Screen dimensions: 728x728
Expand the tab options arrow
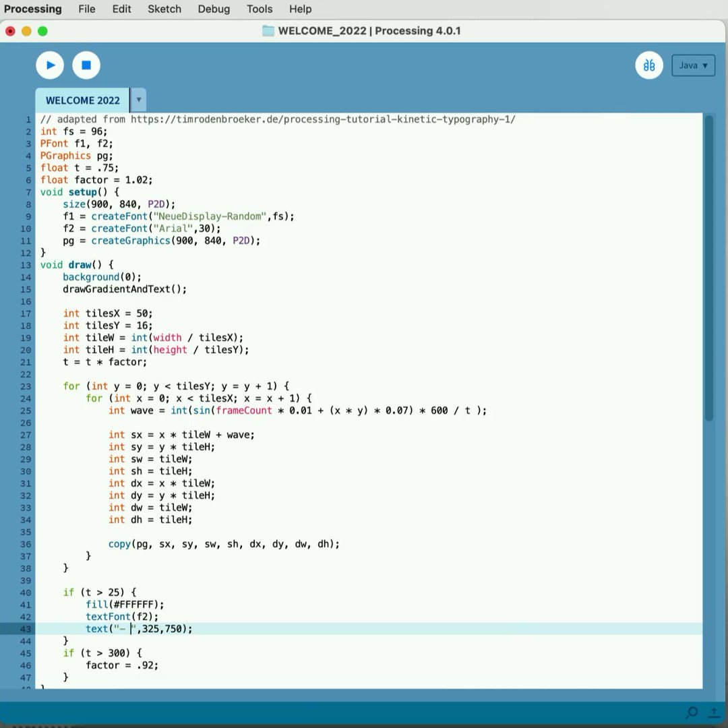tap(138, 100)
